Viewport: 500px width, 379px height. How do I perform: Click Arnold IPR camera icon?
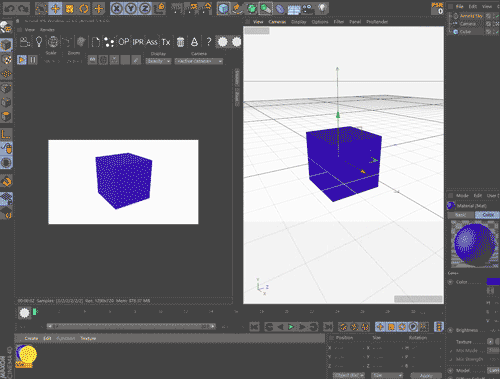[25, 42]
